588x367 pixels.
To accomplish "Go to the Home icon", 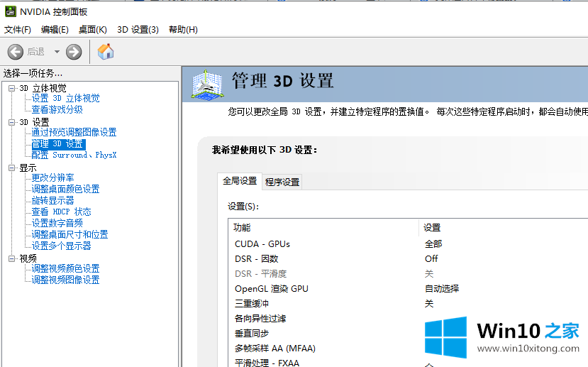I will pyautogui.click(x=106, y=51).
